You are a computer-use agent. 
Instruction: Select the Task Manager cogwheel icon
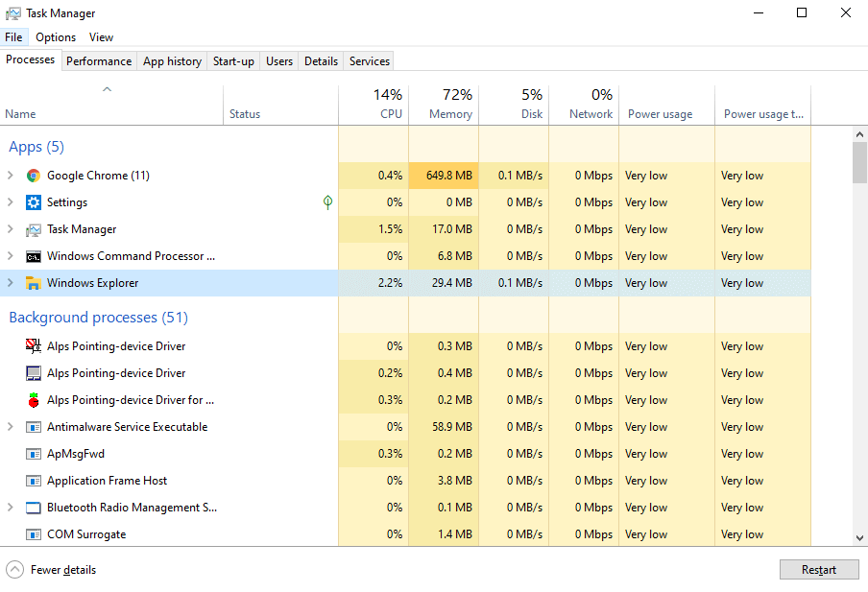pos(32,228)
